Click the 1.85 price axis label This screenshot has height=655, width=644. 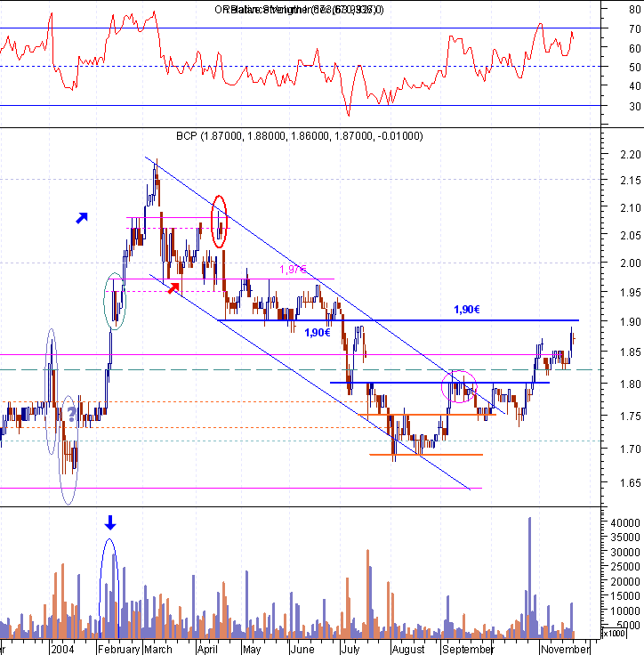point(631,352)
